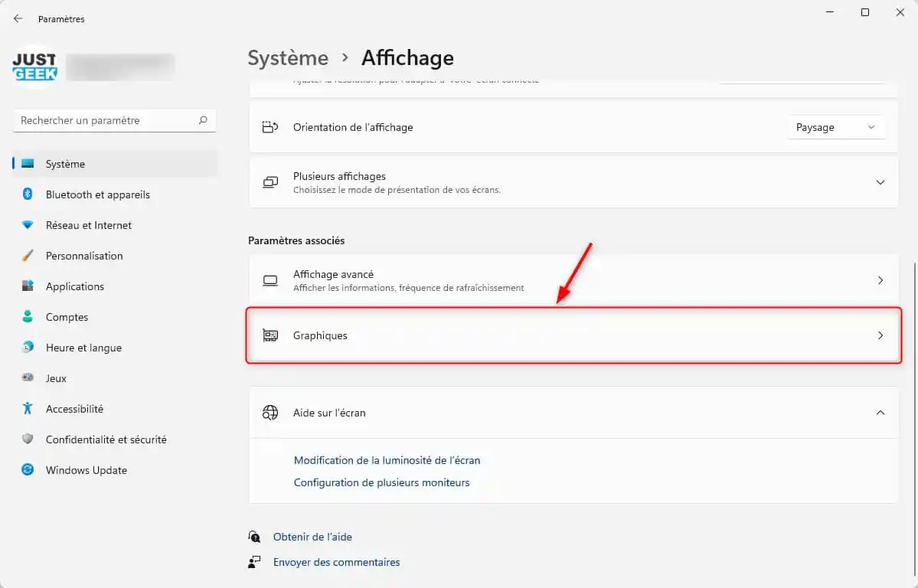The image size is (918, 588).
Task: Open the Graphiques settings row
Action: [573, 335]
